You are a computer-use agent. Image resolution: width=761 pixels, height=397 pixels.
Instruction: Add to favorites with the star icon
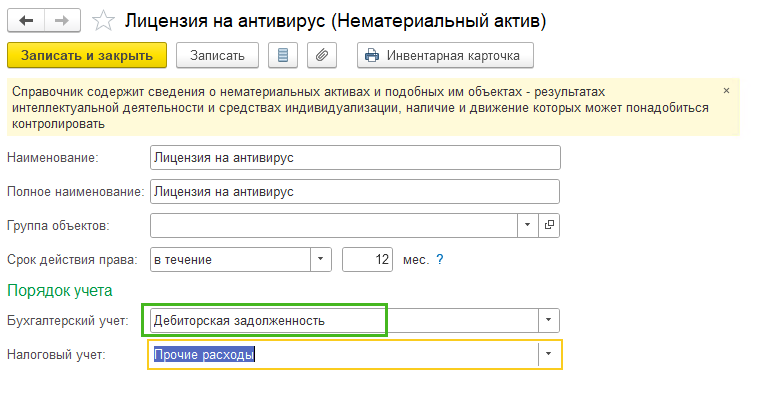pos(103,21)
